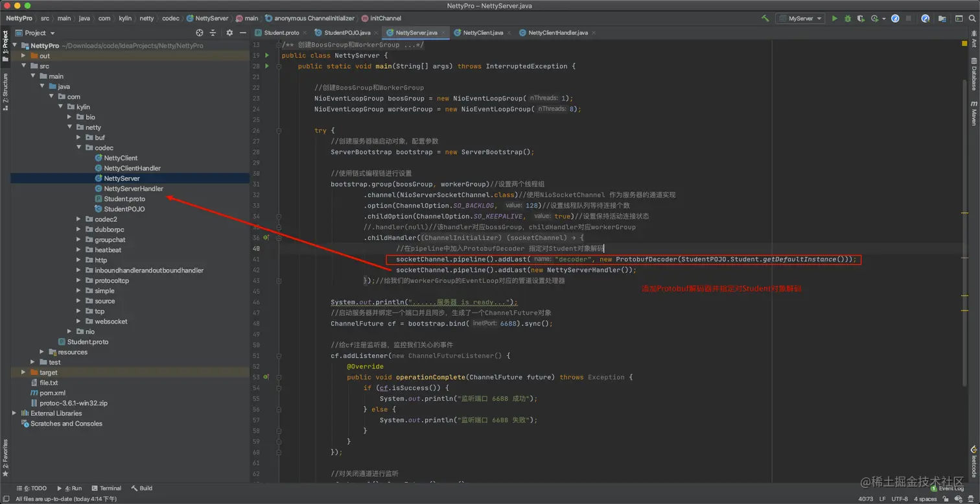
Task: Open the Database tool window
Action: [x=974, y=73]
